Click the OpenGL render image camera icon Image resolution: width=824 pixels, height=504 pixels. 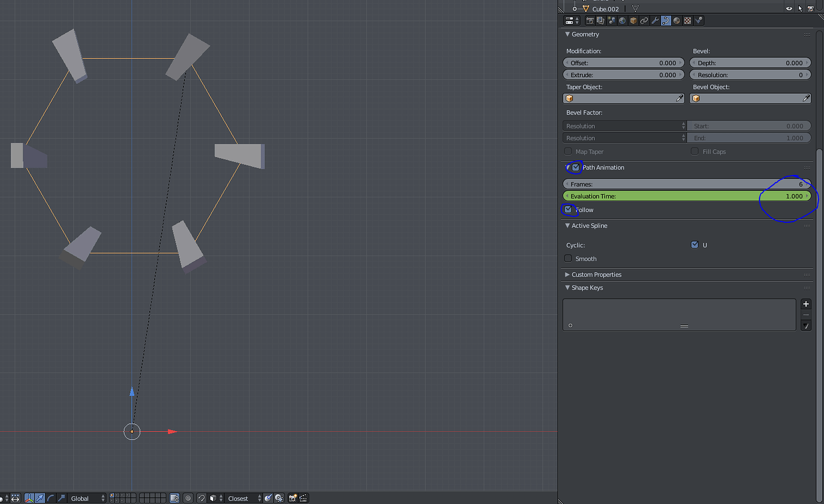pos(293,498)
